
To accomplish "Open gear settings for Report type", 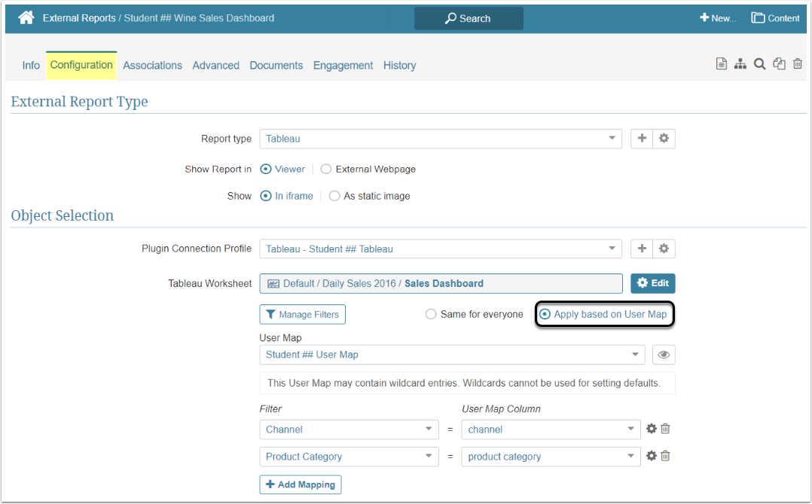I will [664, 139].
